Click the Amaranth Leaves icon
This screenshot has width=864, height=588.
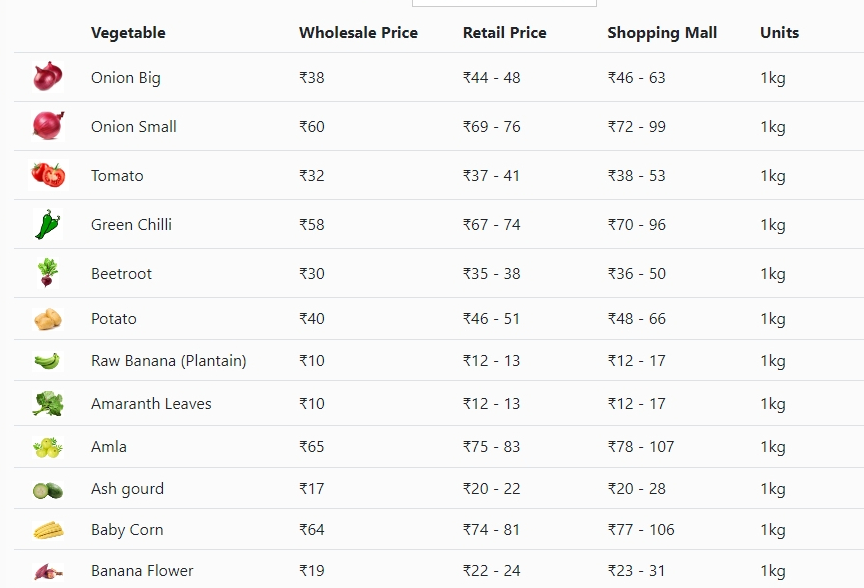(48, 403)
